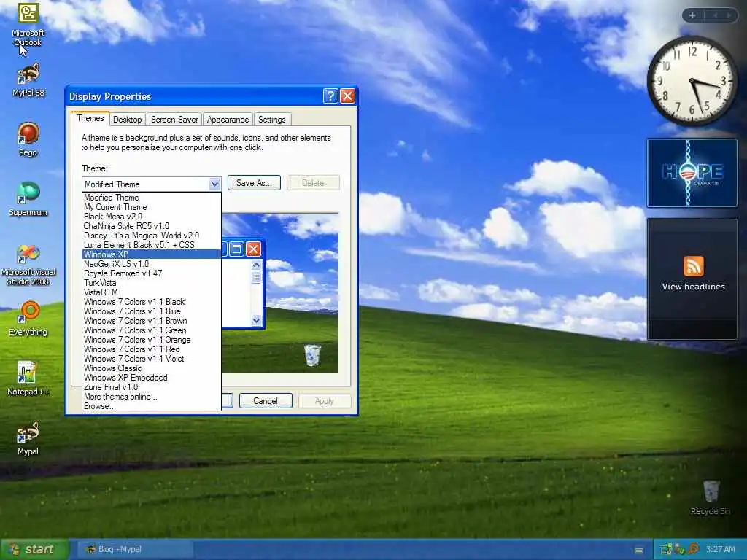Screen dimensions: 747x560
Task: Click scroll down arrow in preview window
Action: coord(256,320)
